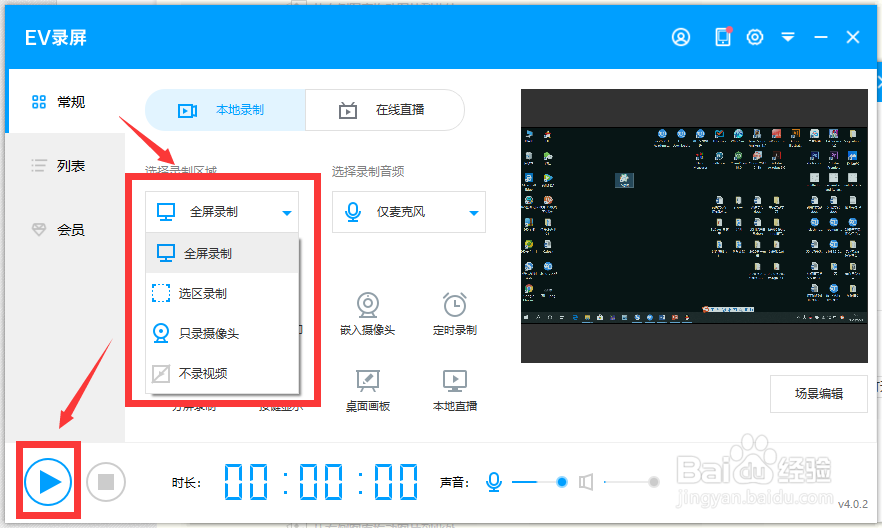Collapse the 全屏录制 recording area dropdown
Viewport: 882px width, 528px height.
(222, 212)
